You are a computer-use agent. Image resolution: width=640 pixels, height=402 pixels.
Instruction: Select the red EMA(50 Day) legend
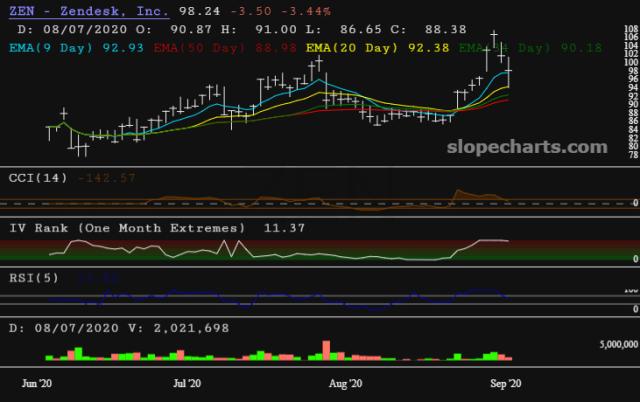[x=225, y=48]
